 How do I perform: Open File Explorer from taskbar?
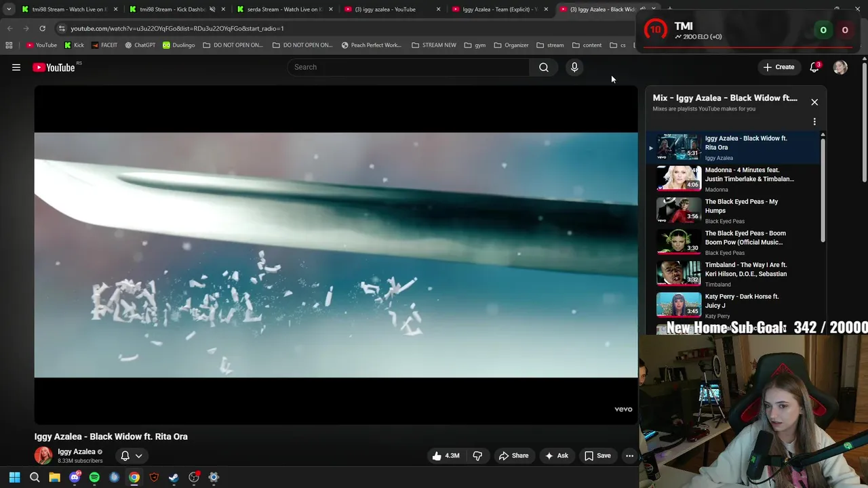pyautogui.click(x=54, y=477)
